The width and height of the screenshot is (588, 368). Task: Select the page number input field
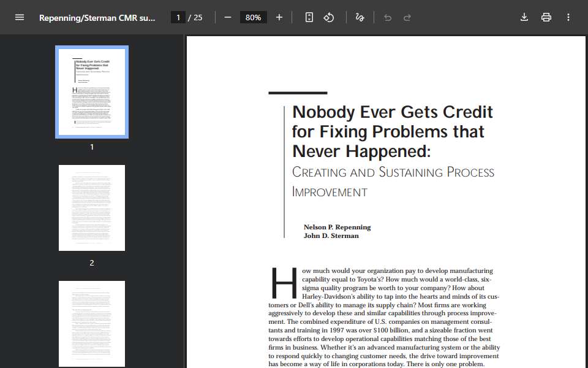coord(178,18)
